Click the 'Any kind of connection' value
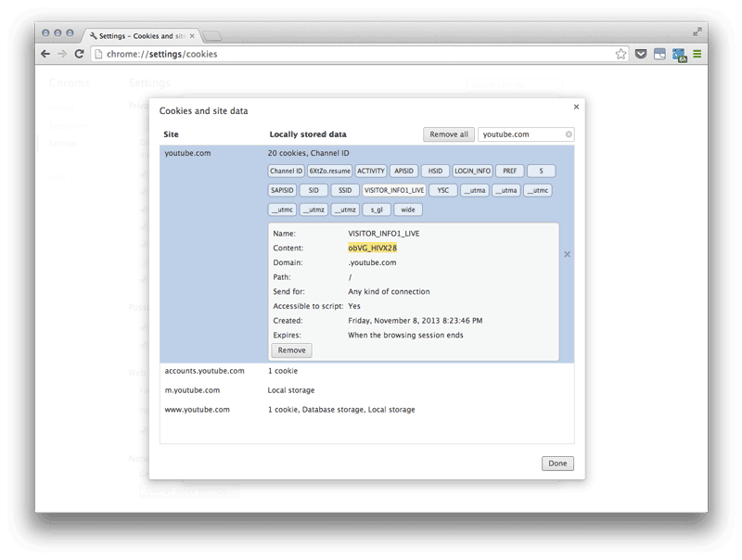 (389, 292)
